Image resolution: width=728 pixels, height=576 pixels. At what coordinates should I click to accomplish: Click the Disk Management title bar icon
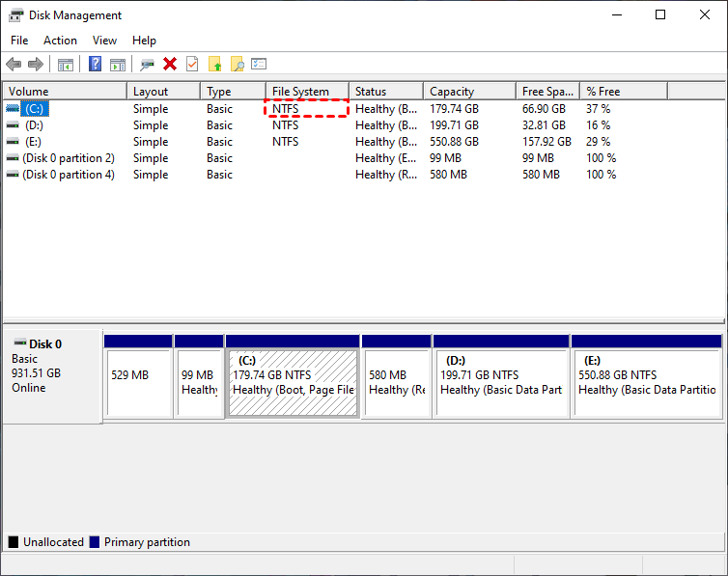tap(15, 14)
